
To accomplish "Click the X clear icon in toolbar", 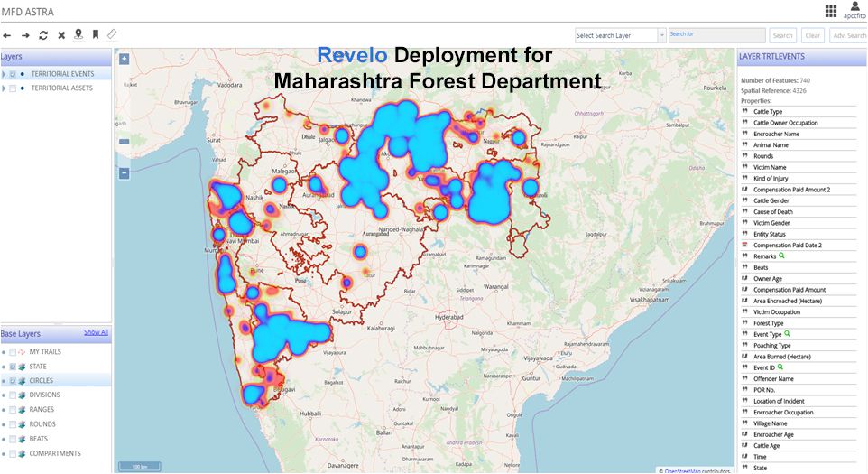I will point(61,35).
